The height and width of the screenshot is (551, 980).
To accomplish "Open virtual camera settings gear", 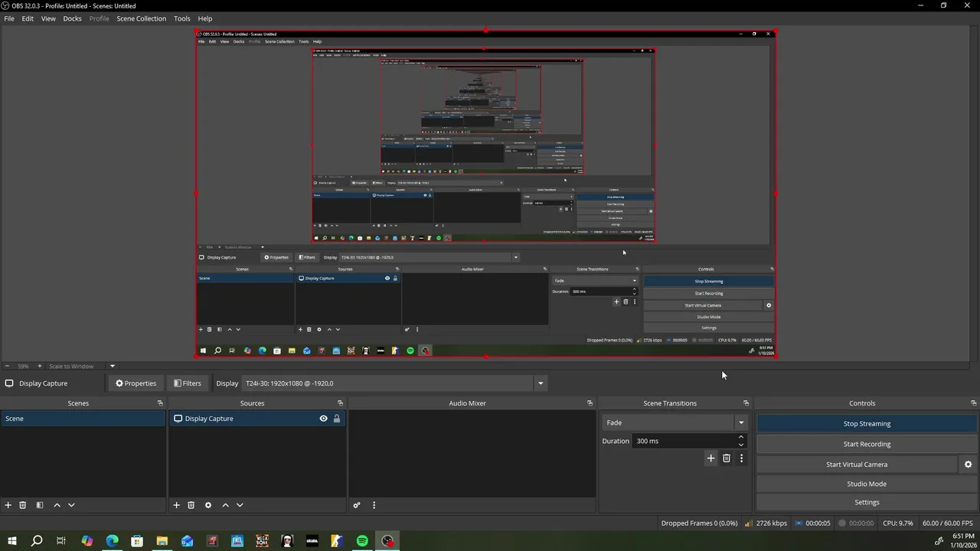I will click(968, 465).
